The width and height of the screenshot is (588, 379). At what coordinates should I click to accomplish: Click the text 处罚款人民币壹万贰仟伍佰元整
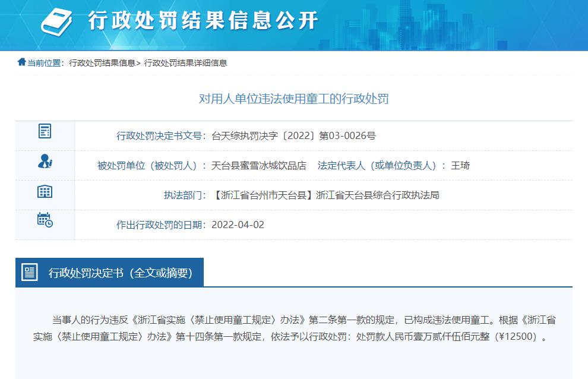(423, 336)
